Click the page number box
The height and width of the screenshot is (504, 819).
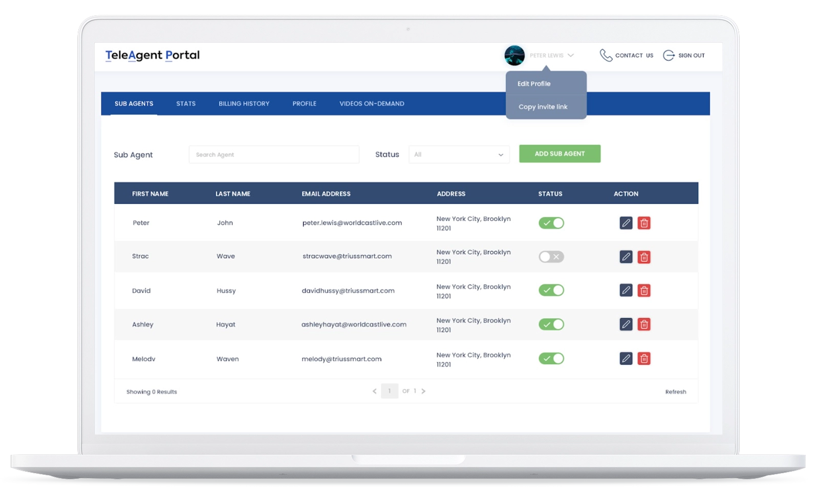(x=390, y=391)
